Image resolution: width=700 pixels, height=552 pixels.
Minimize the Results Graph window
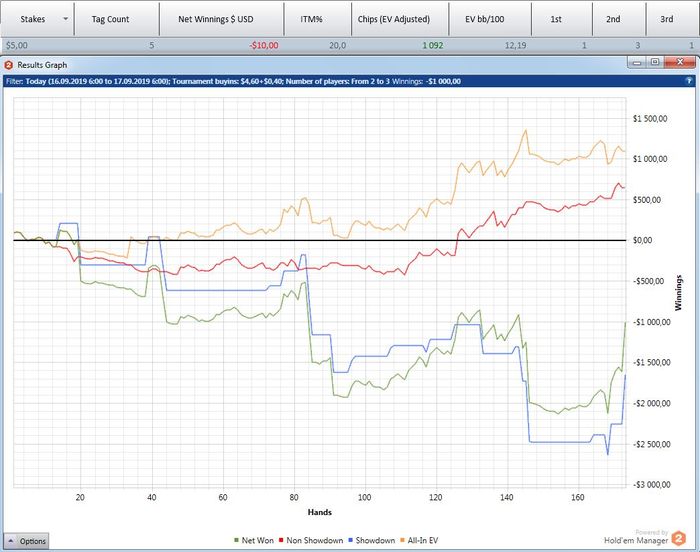click(x=637, y=62)
